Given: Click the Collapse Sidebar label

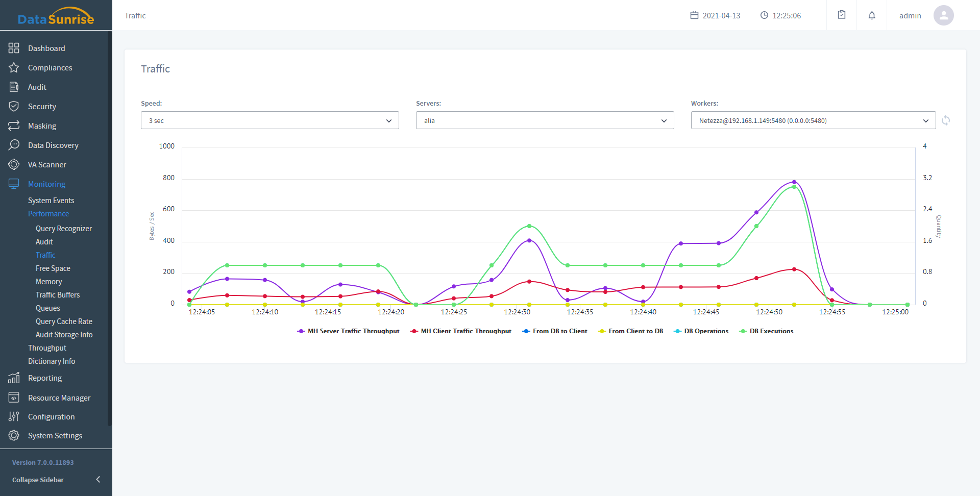Looking at the screenshot, I should (38, 480).
